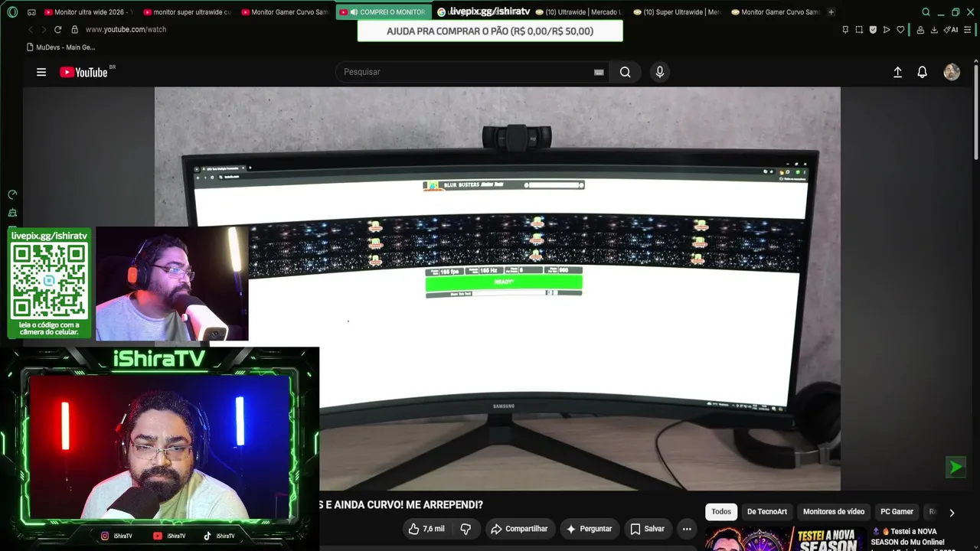This screenshot has width=980, height=551.
Task: Go back in browser history
Action: (x=31, y=29)
